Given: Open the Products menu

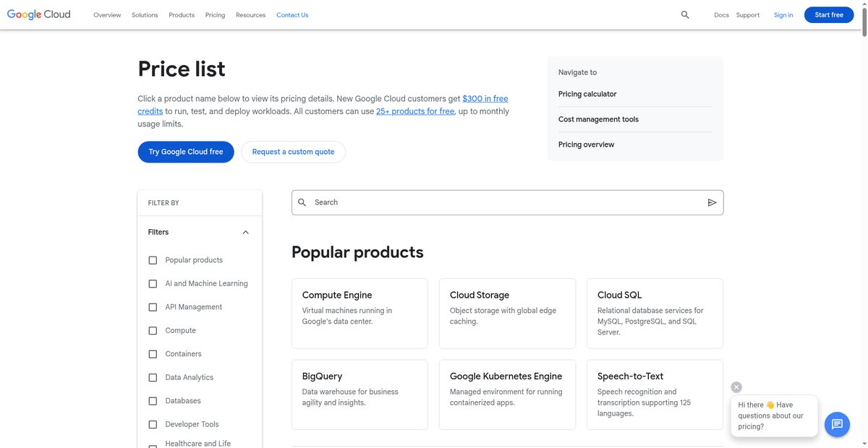Looking at the screenshot, I should click(182, 14).
